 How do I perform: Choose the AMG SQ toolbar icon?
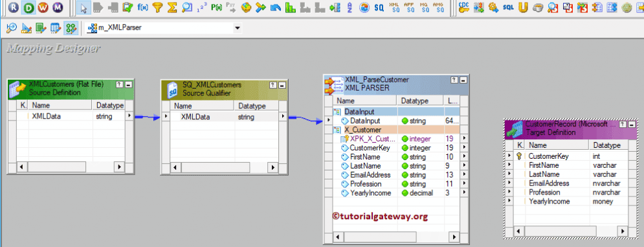(438, 7)
